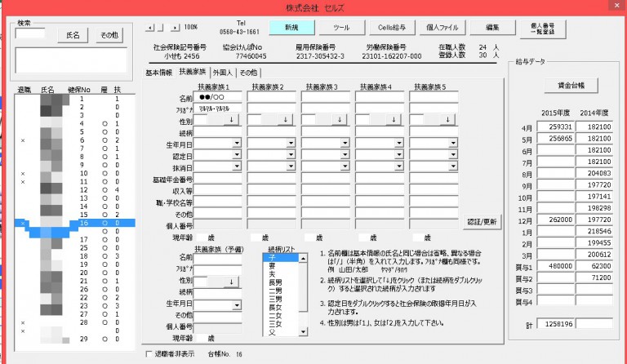627x364 pixels.
Task: Click 2015年度 12月 salary field 262000
Action: tap(555, 220)
